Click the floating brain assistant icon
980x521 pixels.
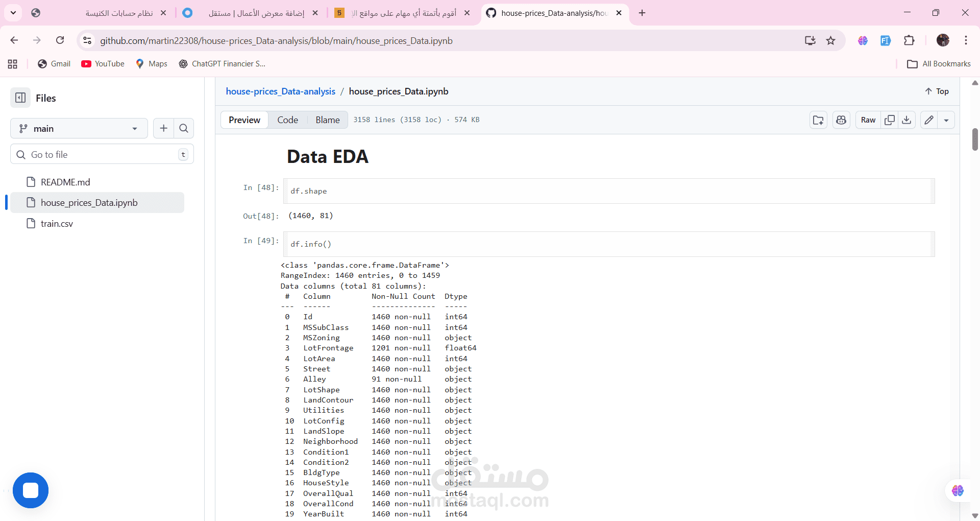coord(958,490)
